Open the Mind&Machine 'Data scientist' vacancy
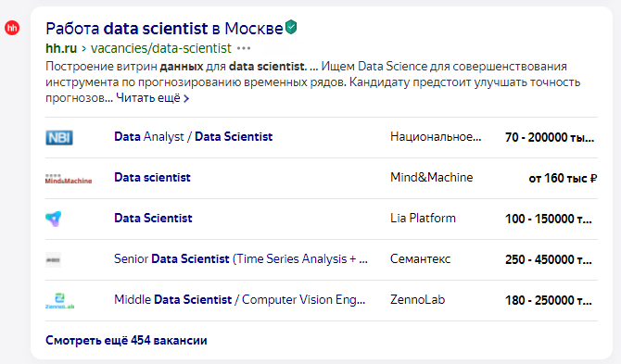 click(152, 177)
